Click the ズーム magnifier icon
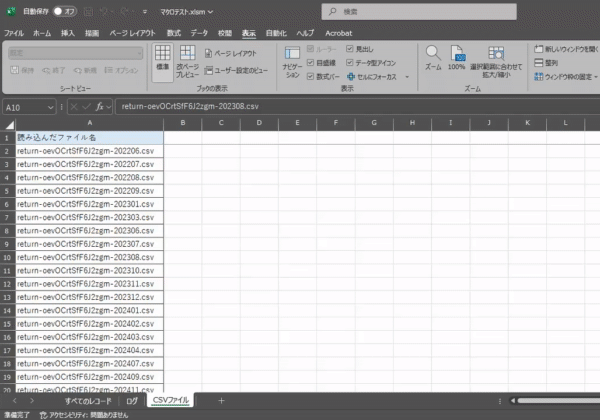The image size is (600, 420). click(433, 52)
